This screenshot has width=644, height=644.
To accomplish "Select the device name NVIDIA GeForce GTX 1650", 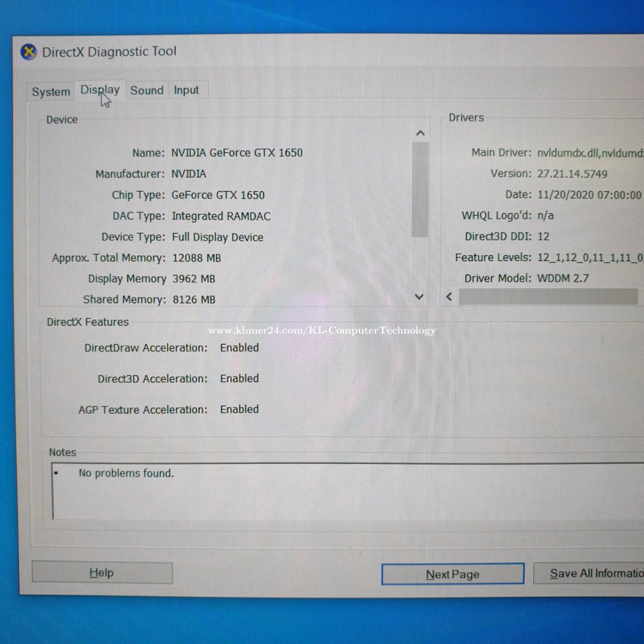I will (237, 153).
